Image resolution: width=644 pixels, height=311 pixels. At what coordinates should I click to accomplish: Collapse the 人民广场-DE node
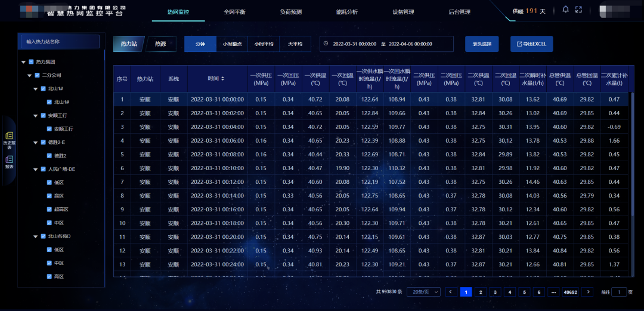click(36, 170)
